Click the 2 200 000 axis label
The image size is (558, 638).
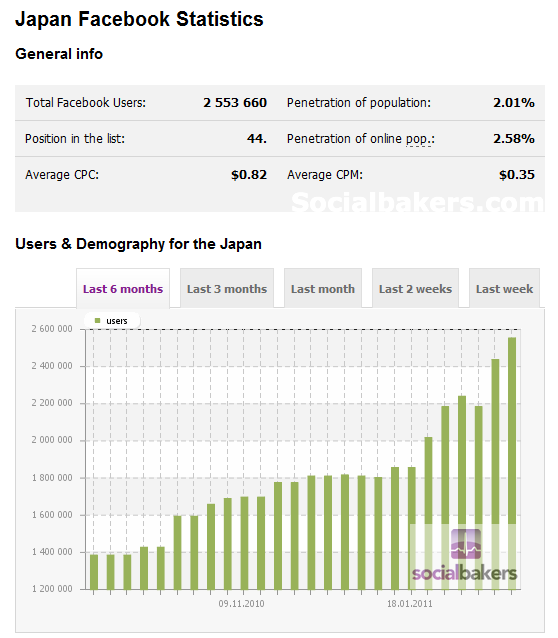click(x=52, y=403)
